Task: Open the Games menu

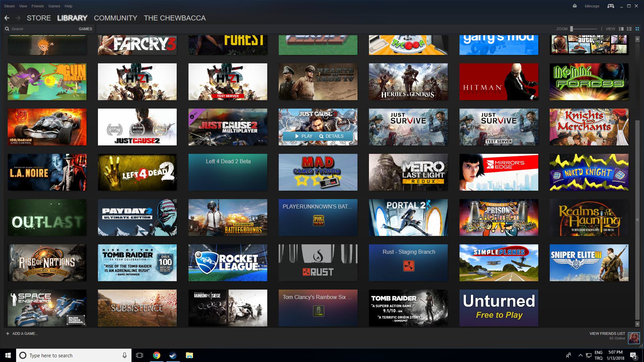Action: tap(54, 6)
